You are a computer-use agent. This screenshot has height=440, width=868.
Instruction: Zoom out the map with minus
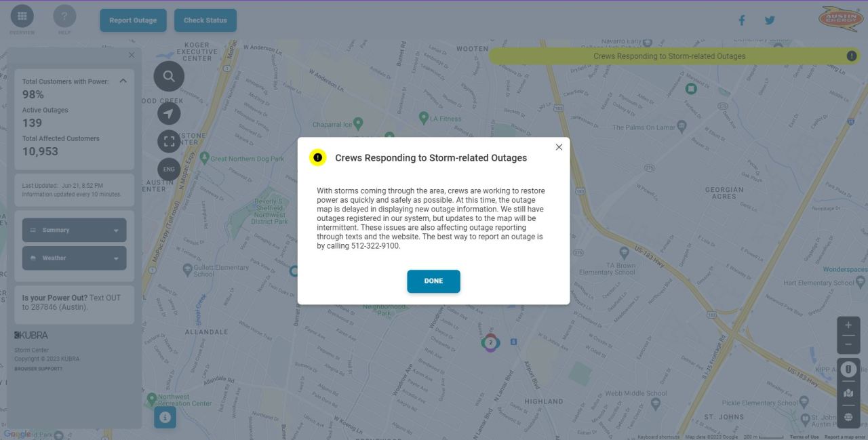pos(848,344)
